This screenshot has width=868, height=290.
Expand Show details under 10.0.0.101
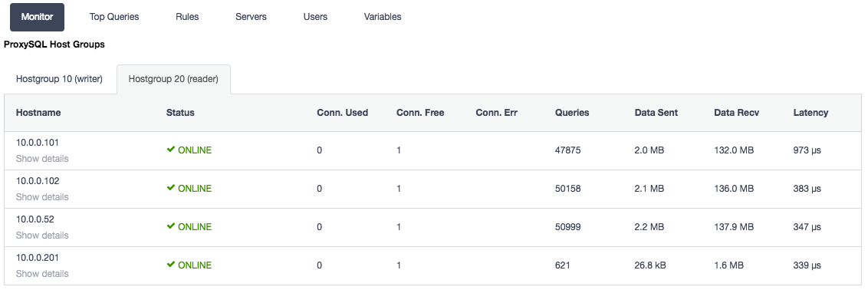[42, 159]
